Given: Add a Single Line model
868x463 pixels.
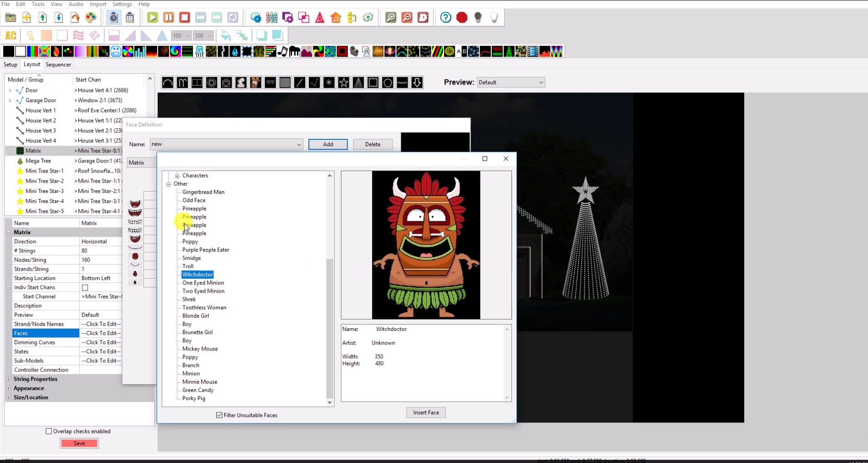Looking at the screenshot, I should [300, 82].
